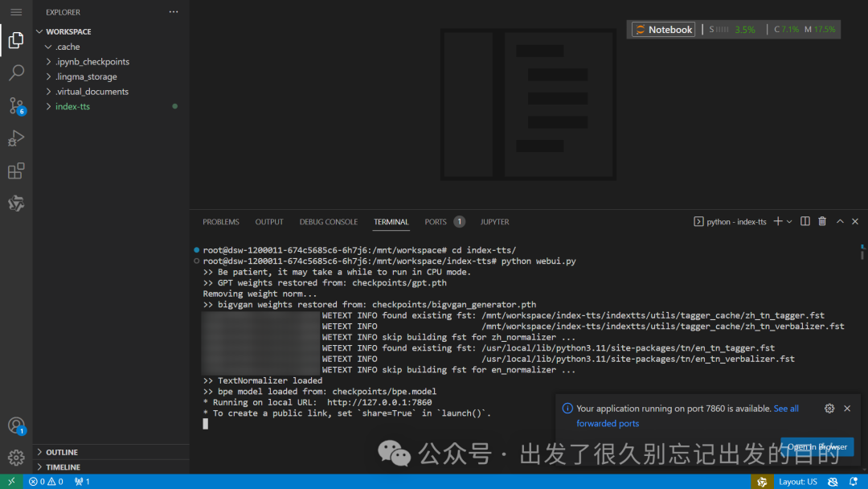This screenshot has height=489, width=868.
Task: Click the Open in Browser button
Action: click(817, 446)
